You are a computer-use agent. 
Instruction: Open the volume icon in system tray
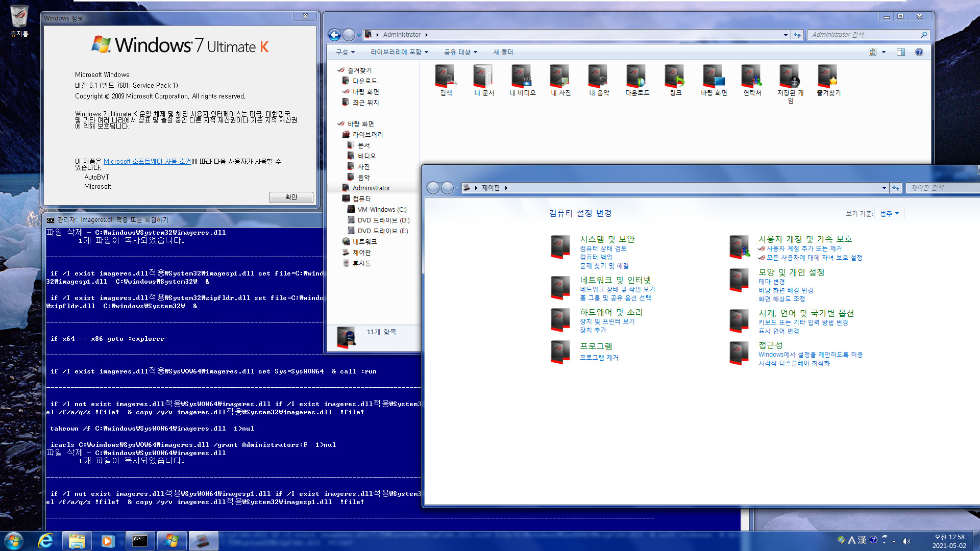pyautogui.click(x=906, y=541)
